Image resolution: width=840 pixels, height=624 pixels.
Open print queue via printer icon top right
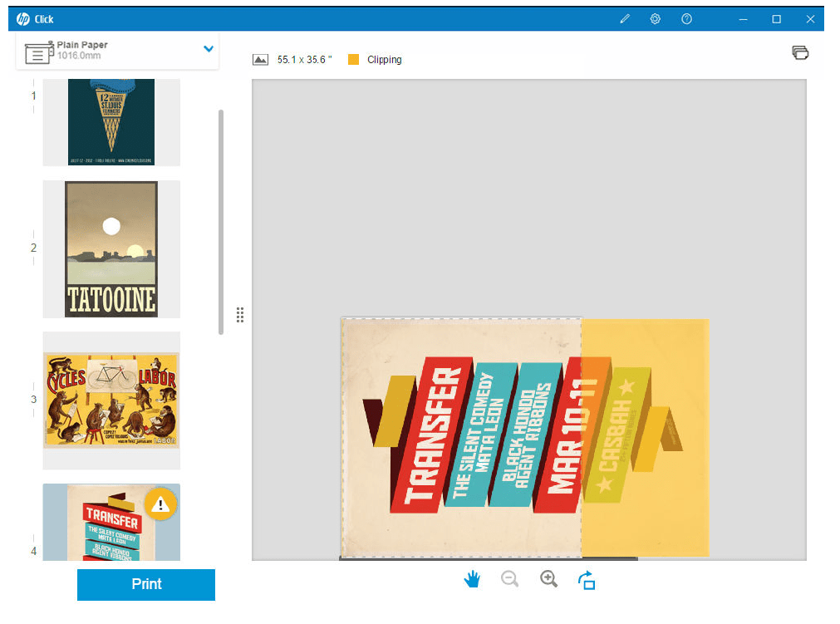799,52
